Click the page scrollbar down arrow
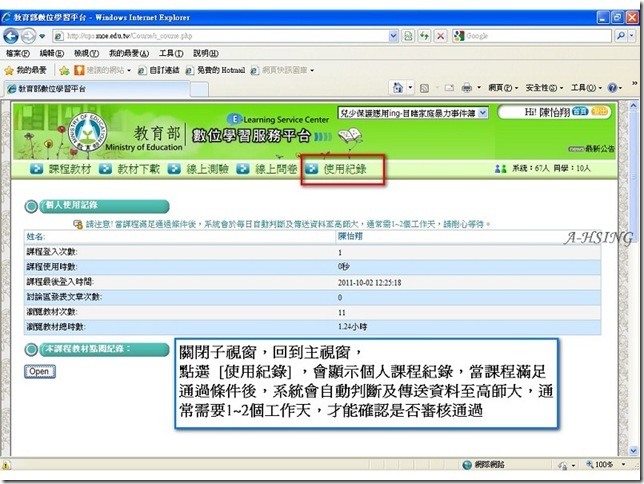 click(633, 451)
